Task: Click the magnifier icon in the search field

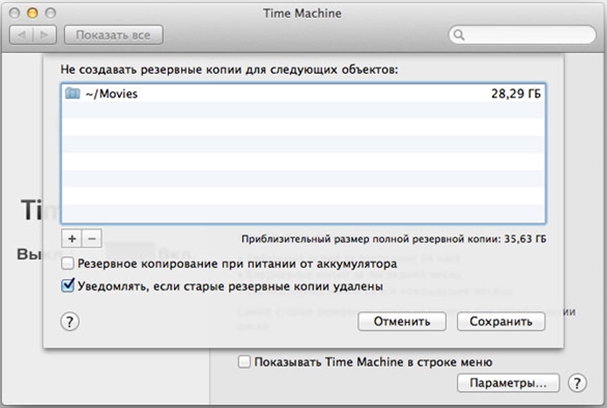Action: pyautogui.click(x=459, y=35)
